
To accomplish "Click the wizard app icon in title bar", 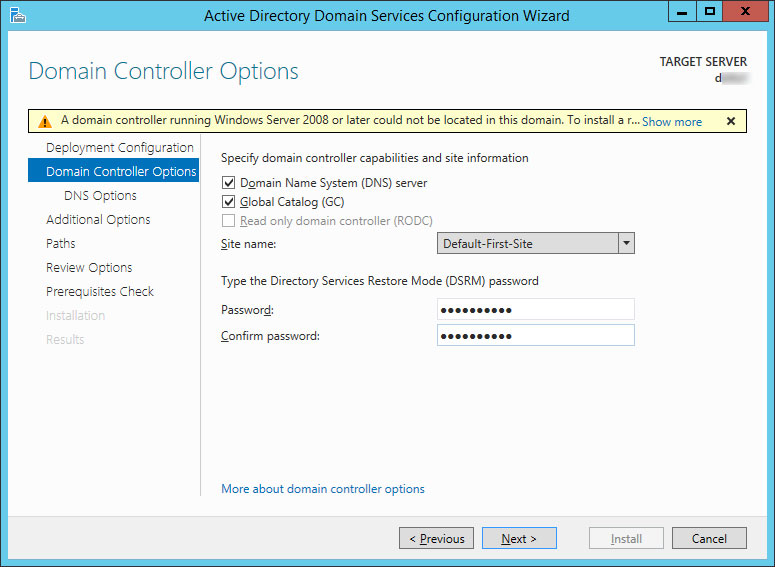I will [x=18, y=15].
